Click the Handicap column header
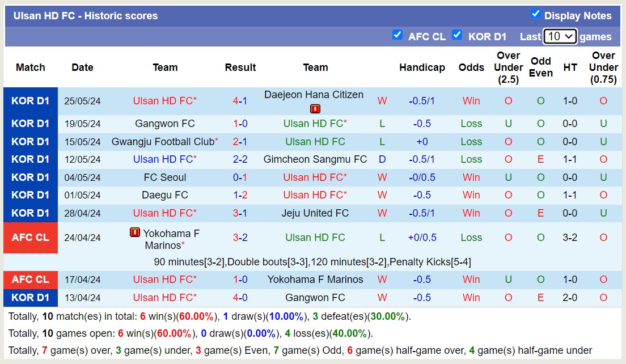Screen dimensions: 626x364 (422, 67)
